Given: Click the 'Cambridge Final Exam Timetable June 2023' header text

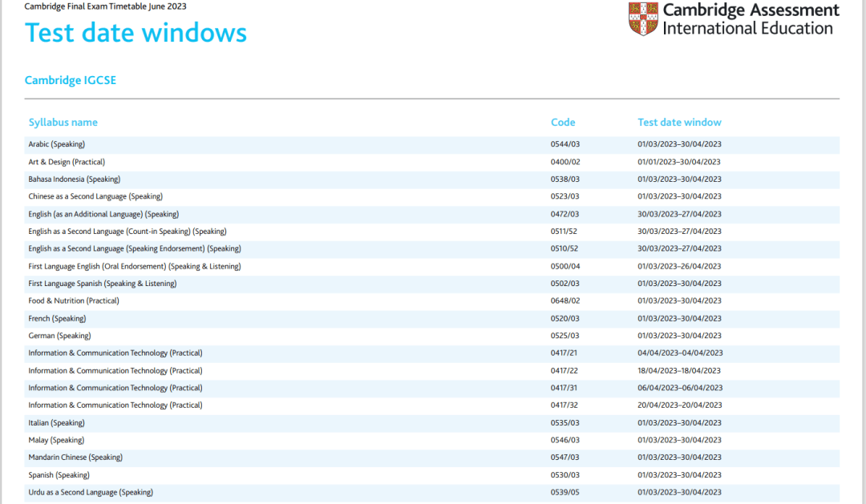Looking at the screenshot, I should 104,6.
